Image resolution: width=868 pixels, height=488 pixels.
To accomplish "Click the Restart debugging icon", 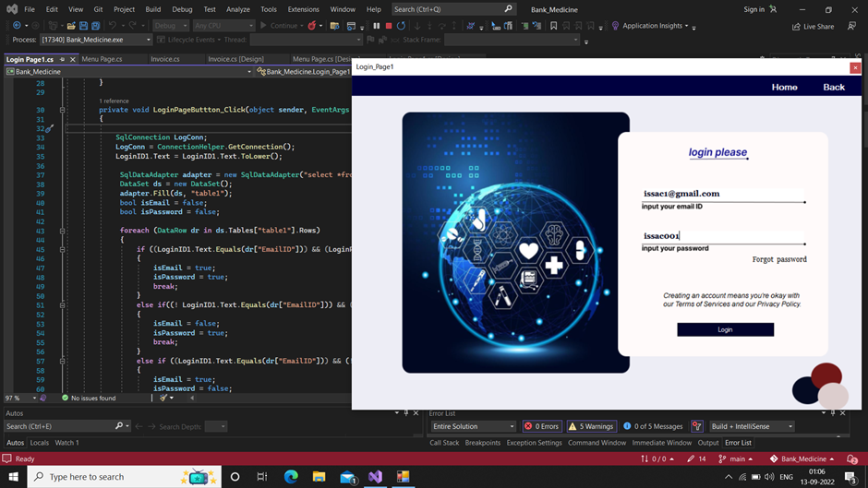I will [401, 26].
